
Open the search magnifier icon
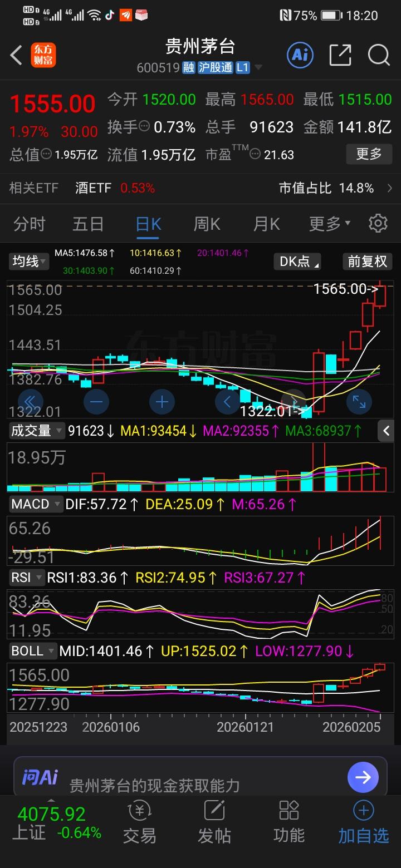379,55
